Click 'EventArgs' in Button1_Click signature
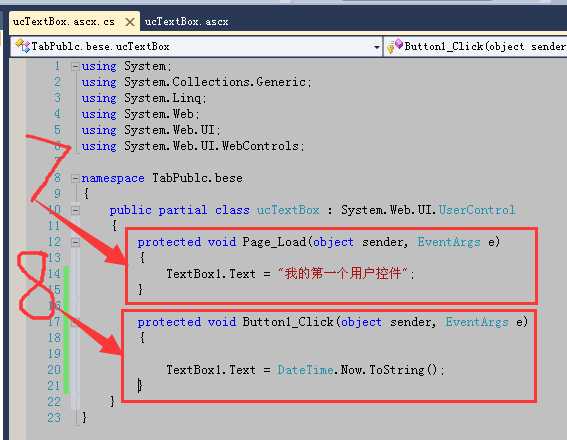 pos(477,322)
